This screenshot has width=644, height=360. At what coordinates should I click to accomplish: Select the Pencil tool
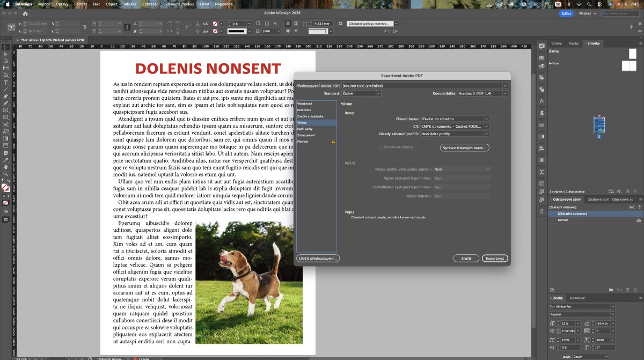coord(6,103)
